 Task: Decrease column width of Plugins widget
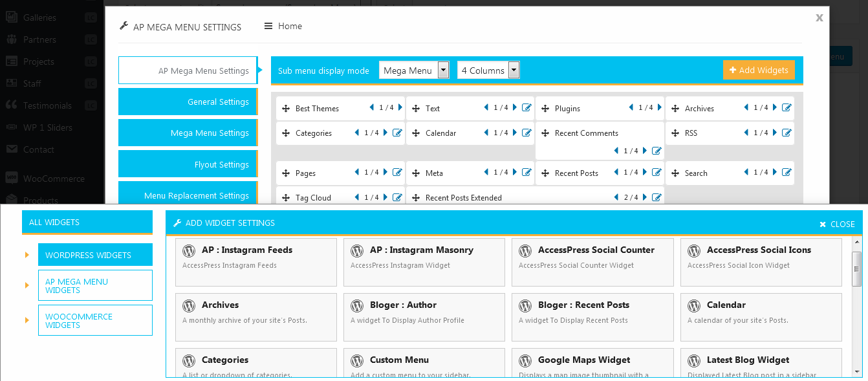point(631,108)
